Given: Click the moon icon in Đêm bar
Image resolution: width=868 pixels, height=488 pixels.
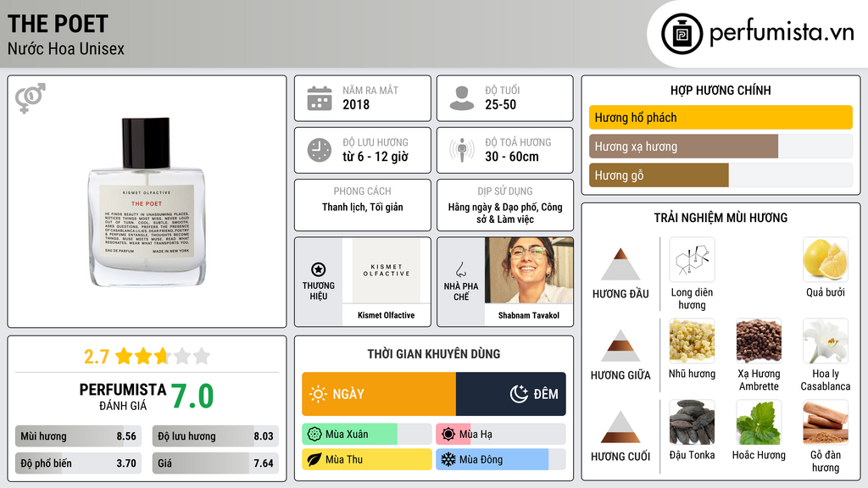Looking at the screenshot, I should pyautogui.click(x=519, y=394).
